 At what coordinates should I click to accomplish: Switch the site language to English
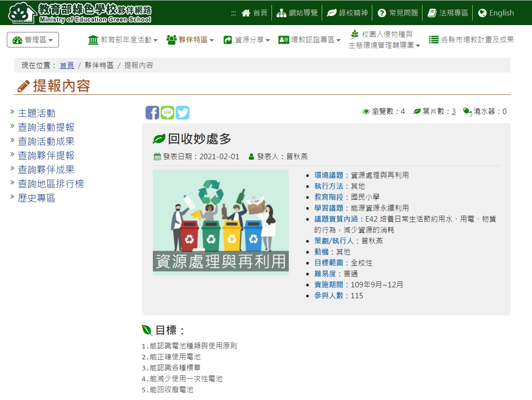point(496,13)
